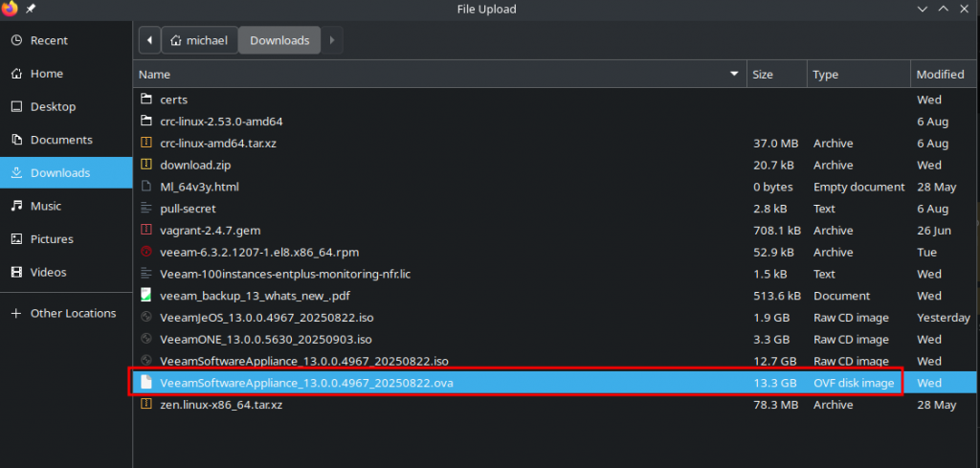Click the 13.3 GB size value
980x468 pixels.
click(x=775, y=383)
